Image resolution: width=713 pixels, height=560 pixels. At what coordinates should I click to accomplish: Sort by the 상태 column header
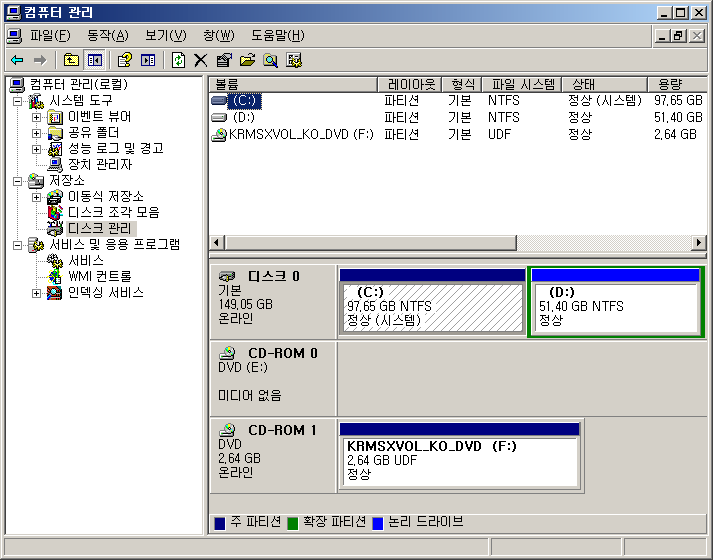click(x=605, y=85)
